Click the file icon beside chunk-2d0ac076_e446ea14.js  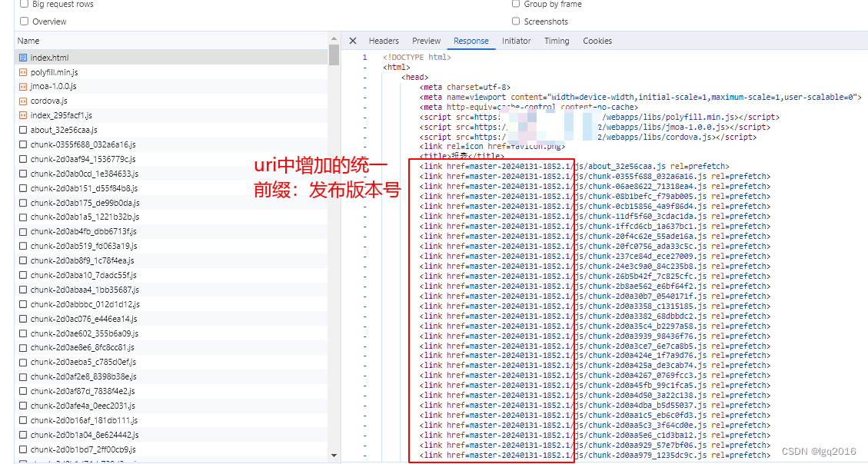(23, 319)
